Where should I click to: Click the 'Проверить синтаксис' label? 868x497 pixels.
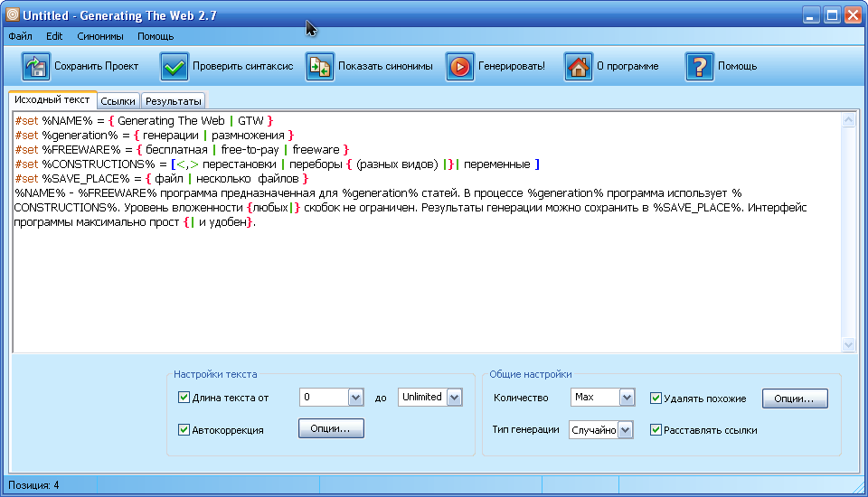point(243,66)
